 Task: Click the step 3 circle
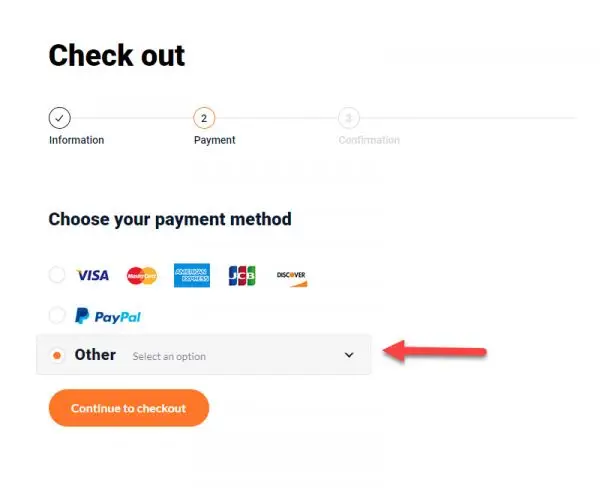click(349, 118)
